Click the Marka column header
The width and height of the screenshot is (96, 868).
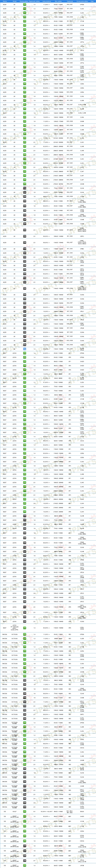(5, 1)
